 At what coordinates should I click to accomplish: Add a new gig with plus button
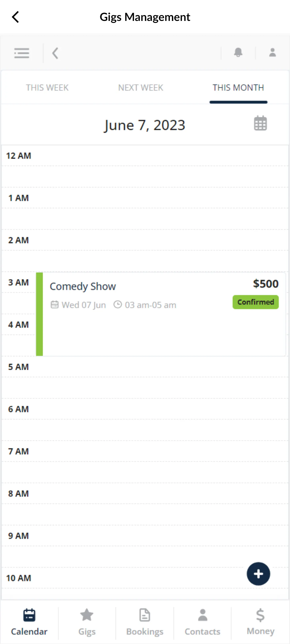point(258,574)
